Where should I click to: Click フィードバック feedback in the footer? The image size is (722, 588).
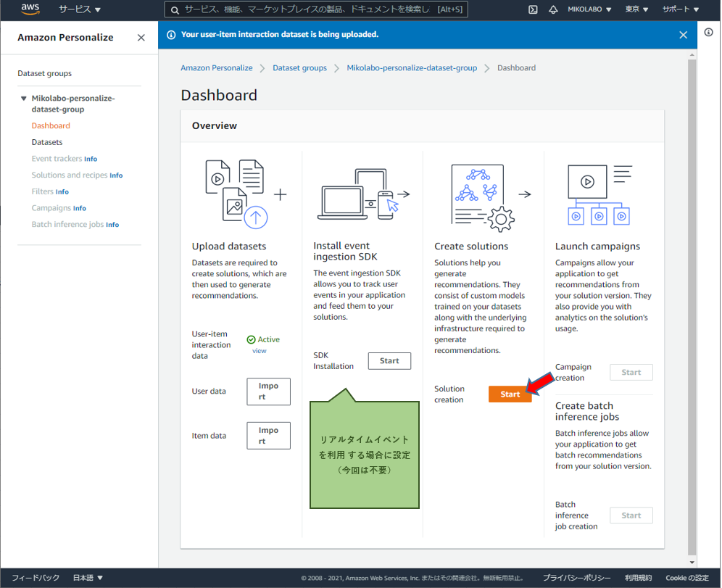point(36,578)
